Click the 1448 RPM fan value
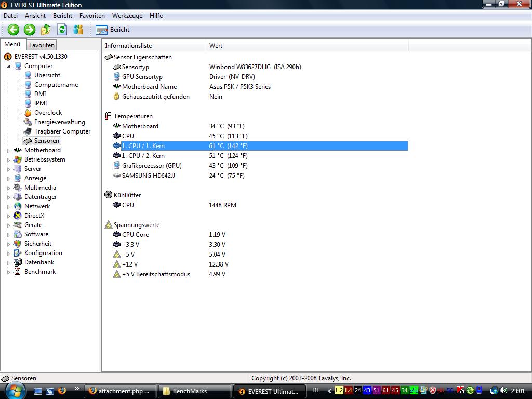Image resolution: width=532 pixels, height=399 pixels. coord(222,205)
